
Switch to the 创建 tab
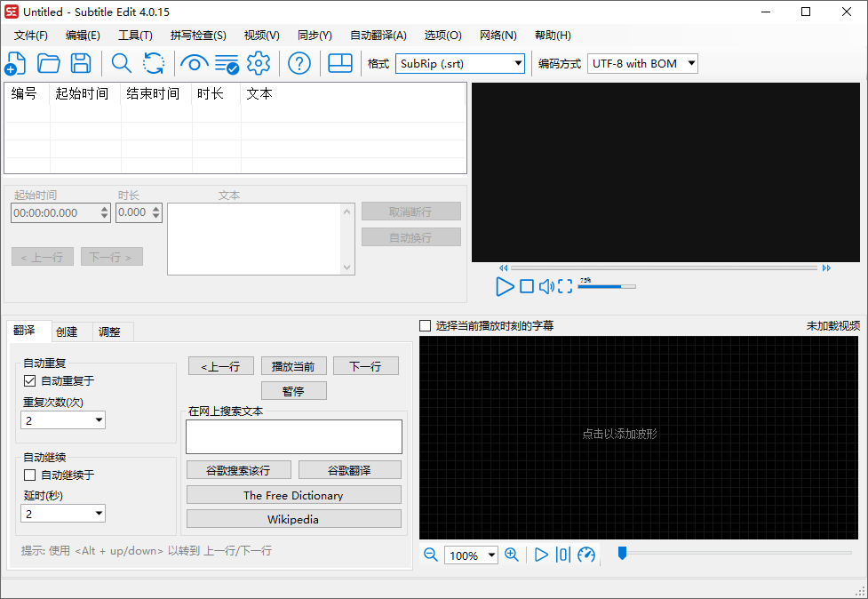69,331
